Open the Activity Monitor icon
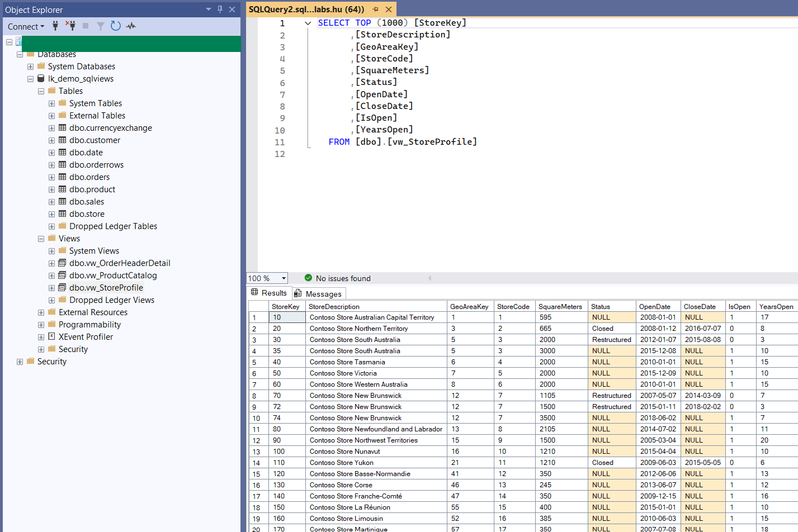This screenshot has height=532, width=798. pos(131,26)
